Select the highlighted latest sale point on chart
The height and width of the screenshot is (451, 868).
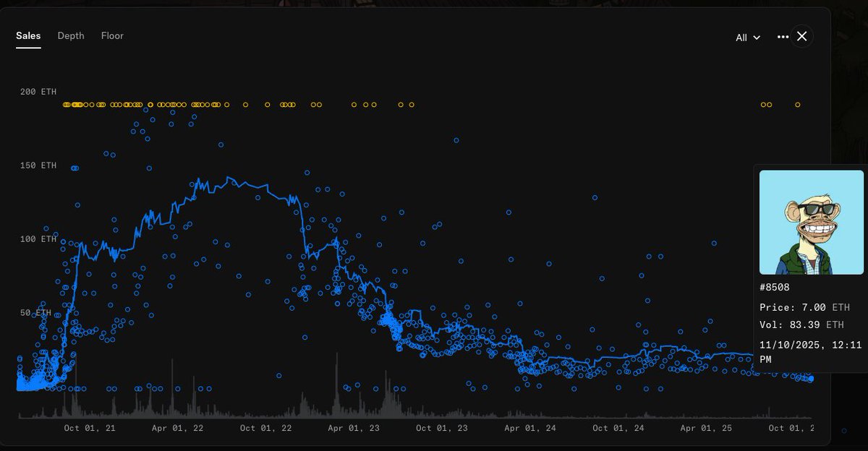[811, 379]
